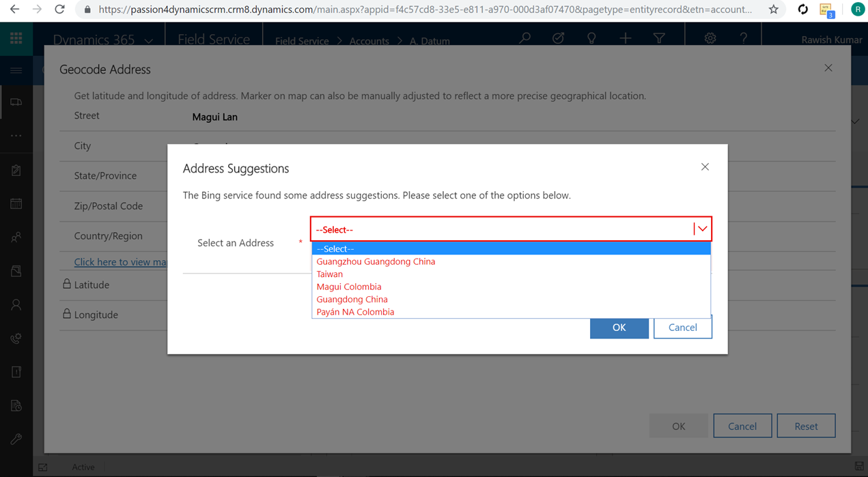The width and height of the screenshot is (868, 477).
Task: Expand the Select an Address dropdown arrow
Action: (x=702, y=229)
